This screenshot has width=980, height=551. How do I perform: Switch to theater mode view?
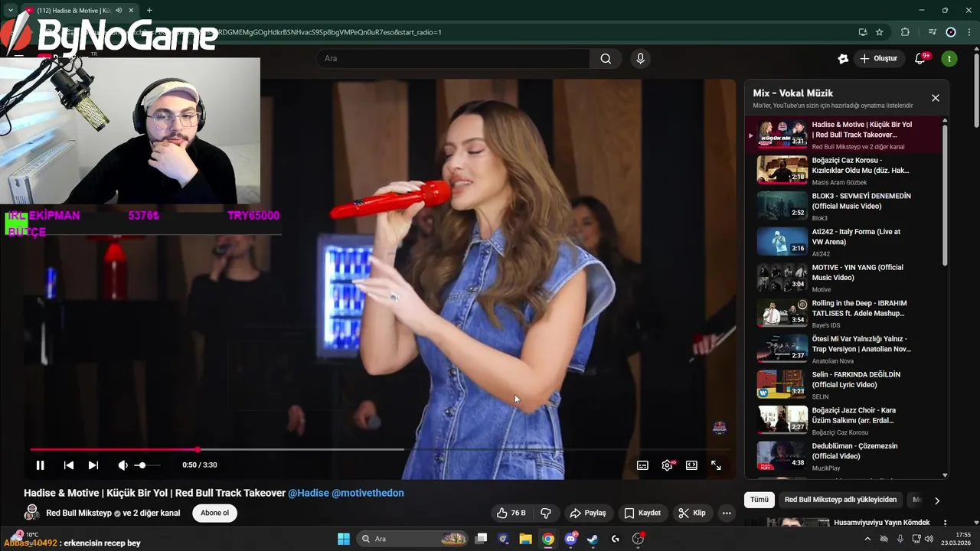[691, 465]
